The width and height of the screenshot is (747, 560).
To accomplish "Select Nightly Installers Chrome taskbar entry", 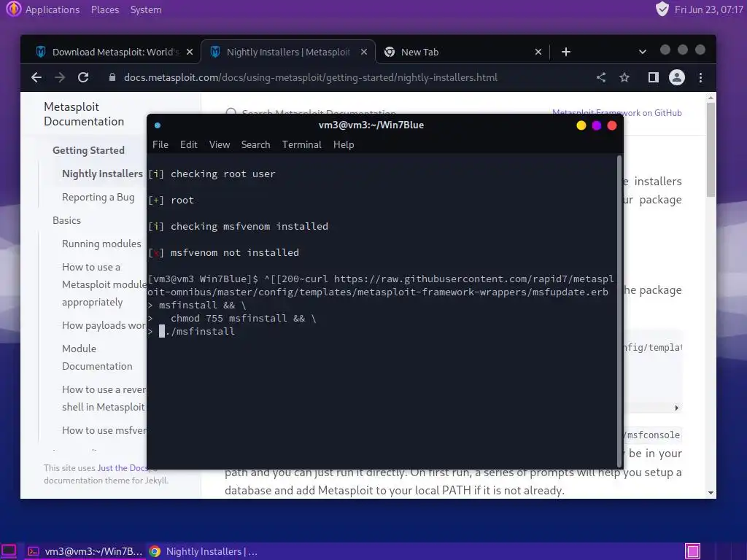I will coord(204,551).
